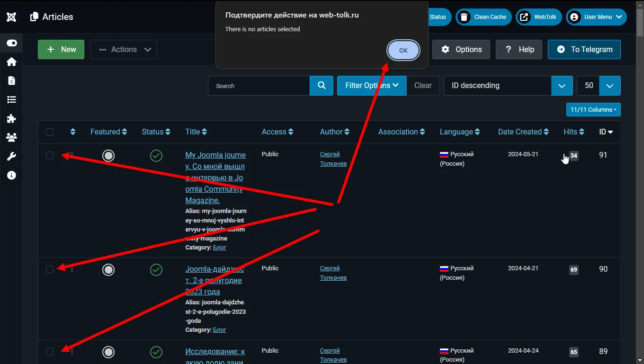
Task: Toggle published status of article 89
Action: tap(156, 352)
